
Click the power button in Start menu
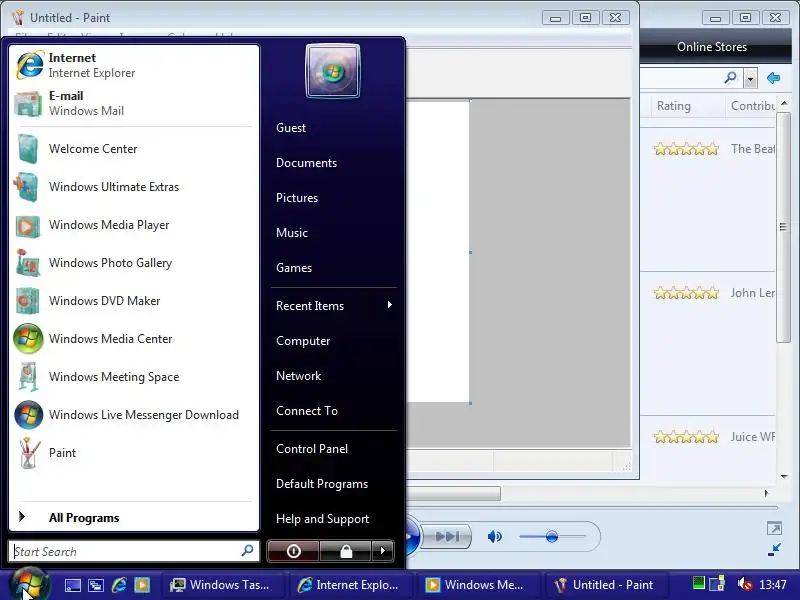click(293, 551)
